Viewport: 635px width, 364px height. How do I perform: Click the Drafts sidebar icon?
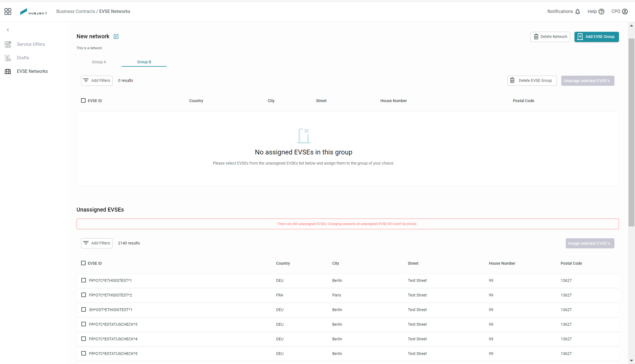click(8, 58)
